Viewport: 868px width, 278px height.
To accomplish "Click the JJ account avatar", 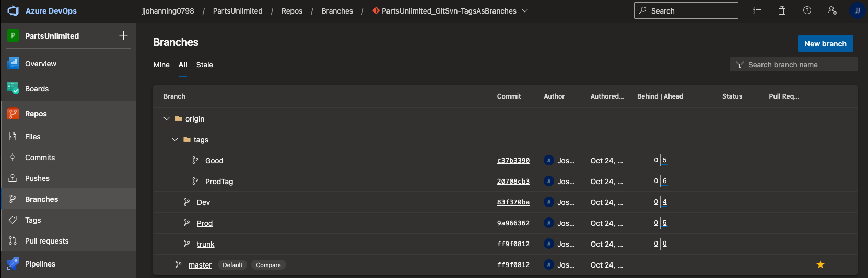I will (x=857, y=10).
